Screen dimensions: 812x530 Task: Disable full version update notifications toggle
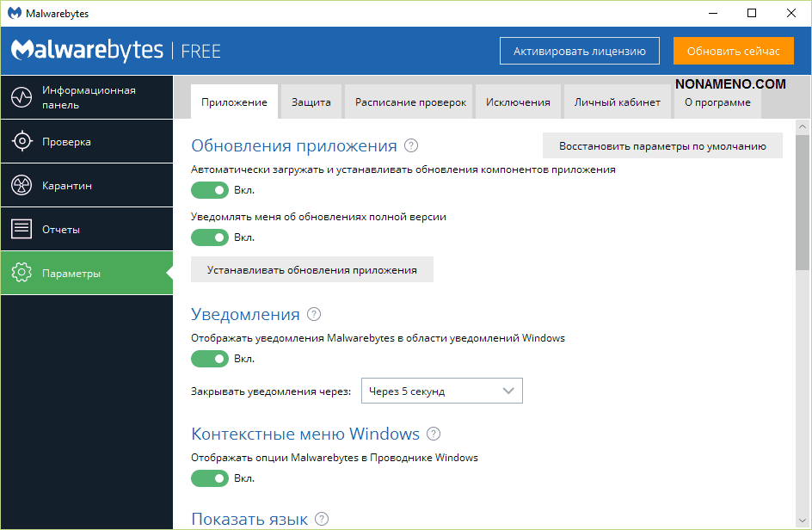click(210, 237)
